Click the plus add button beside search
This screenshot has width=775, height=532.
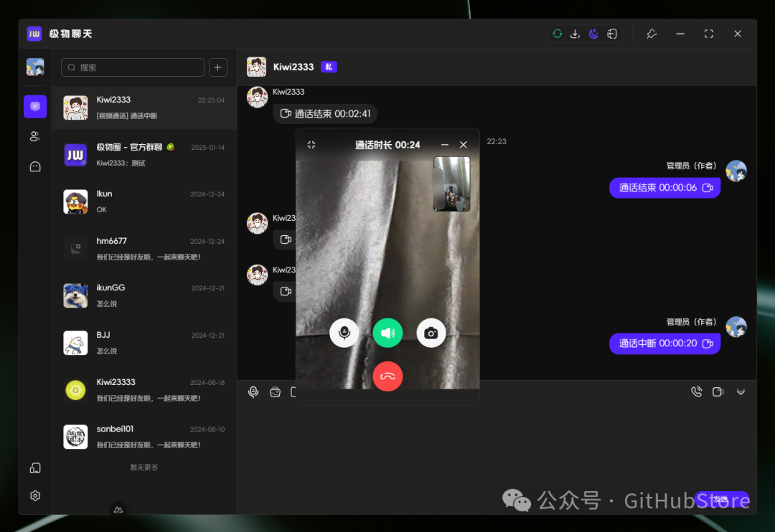coord(218,67)
